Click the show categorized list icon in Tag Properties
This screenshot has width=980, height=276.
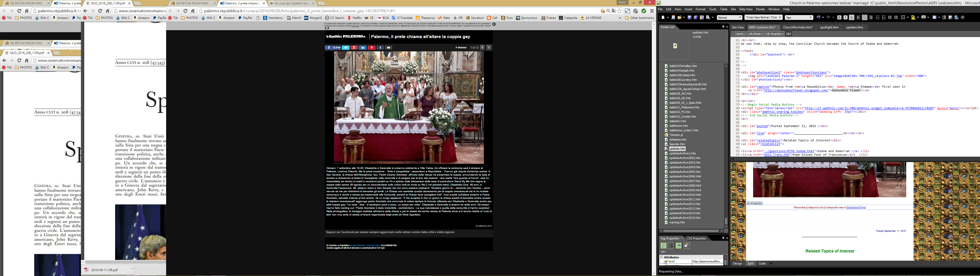(664, 246)
